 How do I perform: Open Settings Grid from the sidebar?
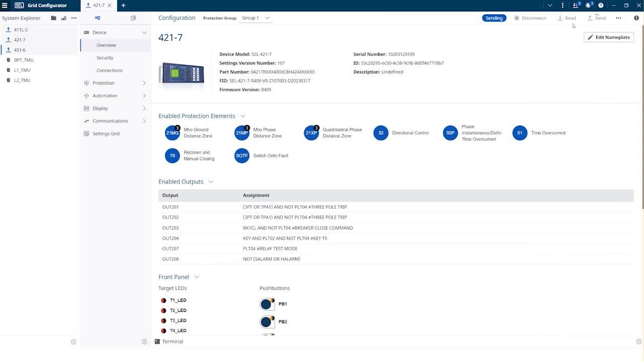(x=106, y=134)
